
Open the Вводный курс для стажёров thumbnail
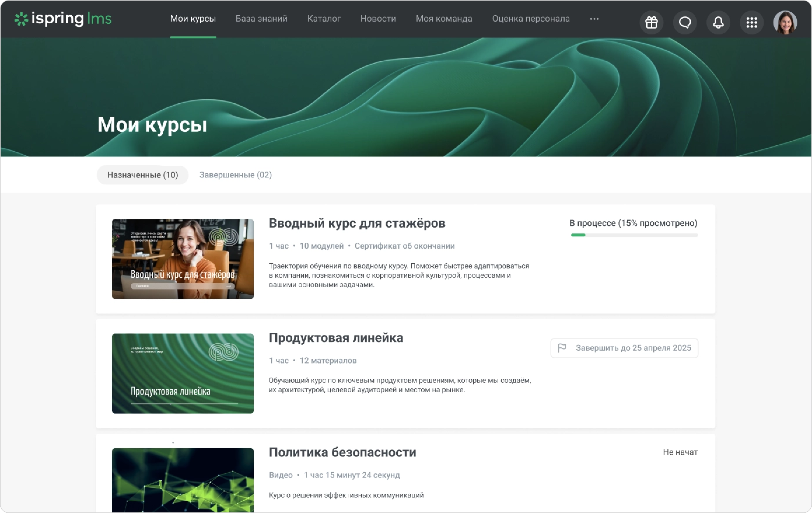(183, 259)
